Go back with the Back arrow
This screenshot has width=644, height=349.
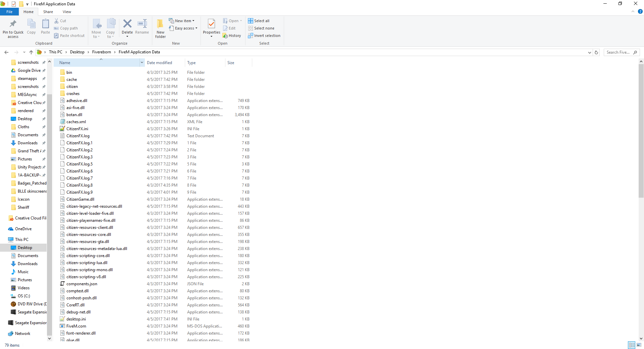(6, 52)
